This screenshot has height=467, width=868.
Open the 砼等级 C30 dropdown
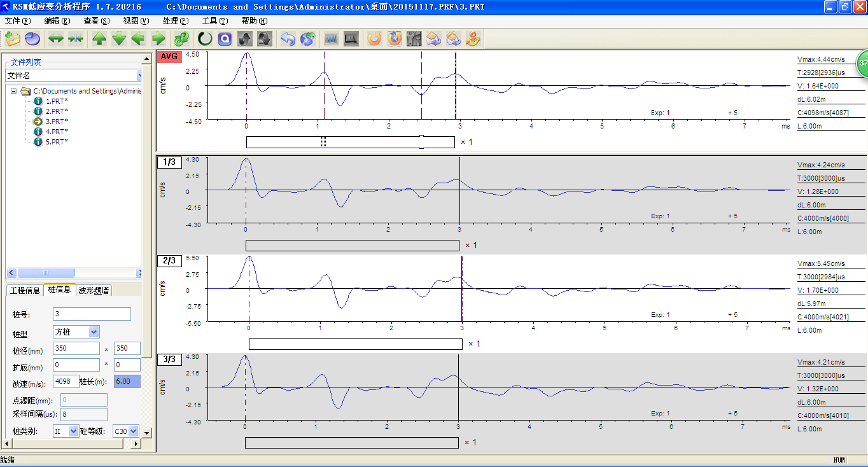(x=134, y=431)
